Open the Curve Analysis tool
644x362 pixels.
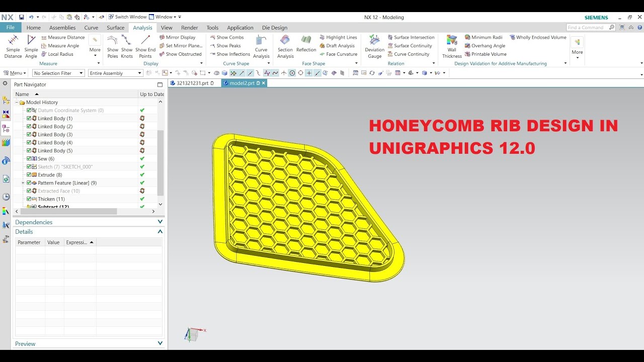(261, 46)
